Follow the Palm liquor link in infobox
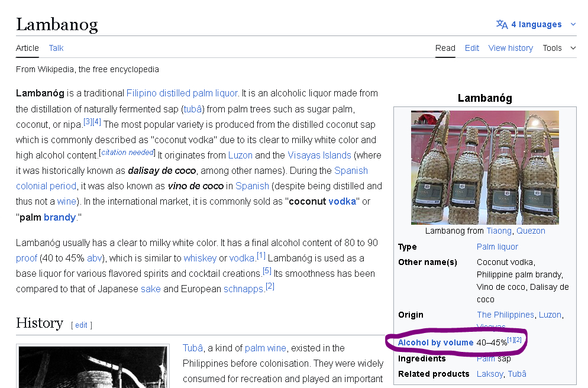 click(497, 247)
